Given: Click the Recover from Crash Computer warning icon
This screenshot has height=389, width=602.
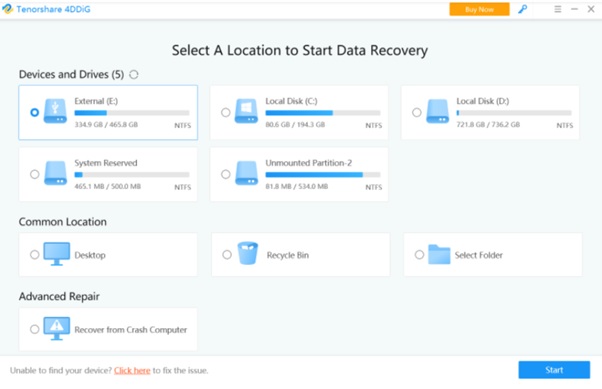Looking at the screenshot, I should tap(56, 328).
